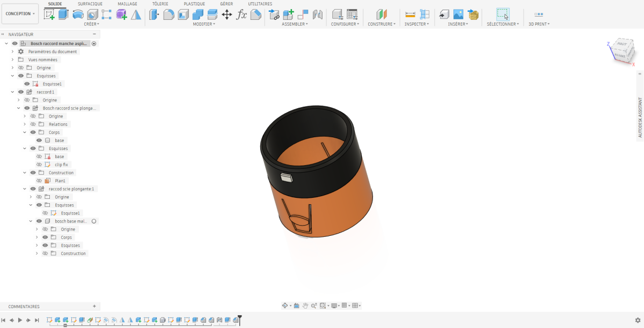Select the Combine bodies tool
The width and height of the screenshot is (644, 328).
[x=197, y=14]
